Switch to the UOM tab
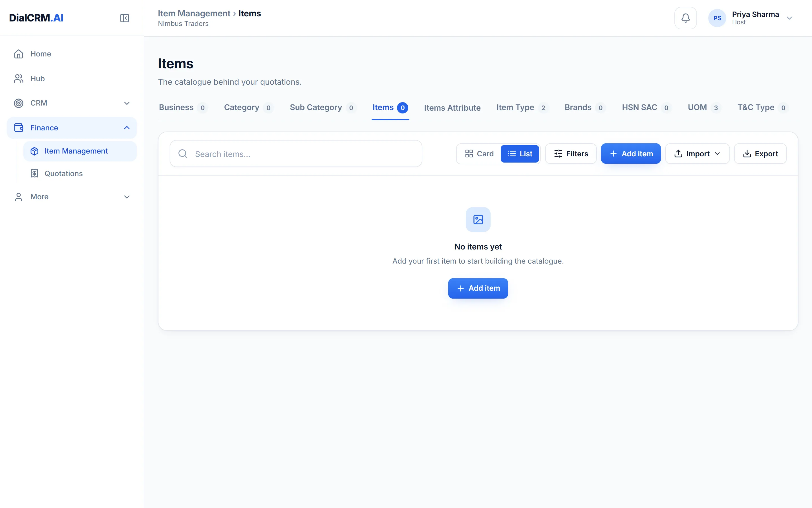The image size is (812, 508). point(705,108)
